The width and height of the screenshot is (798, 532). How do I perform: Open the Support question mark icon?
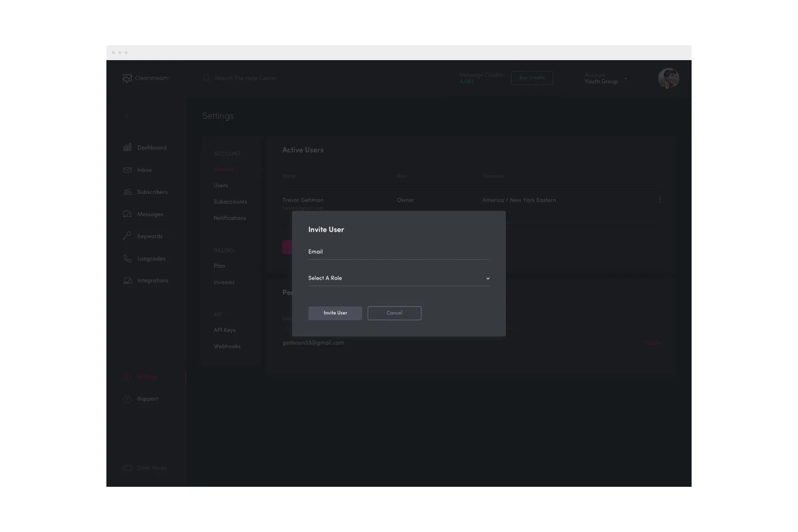(x=127, y=399)
